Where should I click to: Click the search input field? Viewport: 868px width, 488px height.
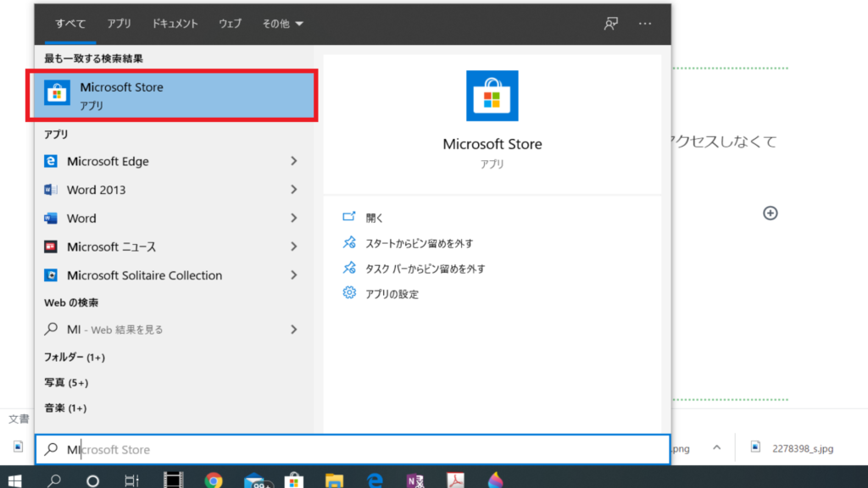pos(353,449)
